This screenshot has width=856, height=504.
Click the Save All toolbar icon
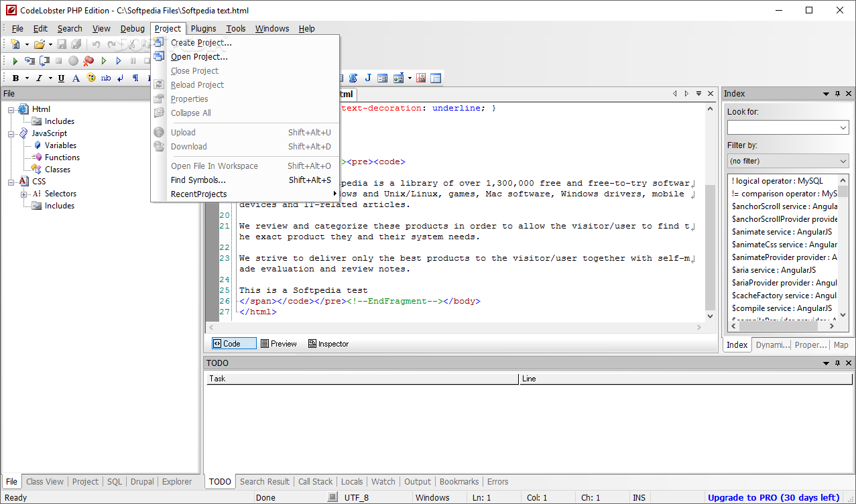coord(76,44)
